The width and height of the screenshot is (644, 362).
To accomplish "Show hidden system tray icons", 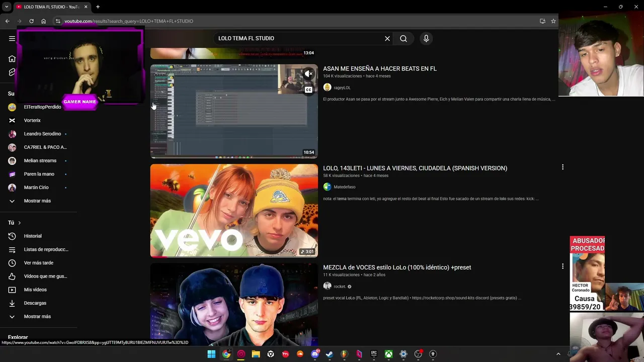I will pyautogui.click(x=558, y=354).
